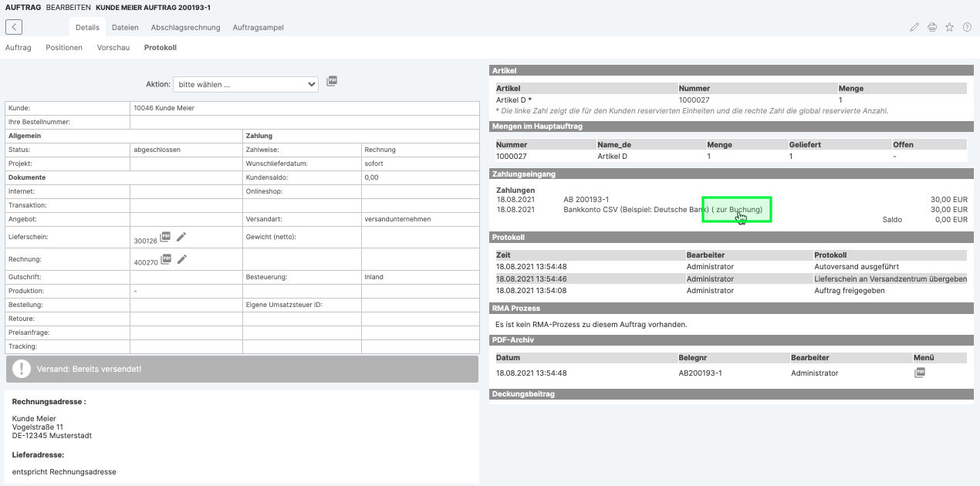Click the printer icon in top toolbar
Image resolution: width=980 pixels, height=486 pixels.
[932, 27]
